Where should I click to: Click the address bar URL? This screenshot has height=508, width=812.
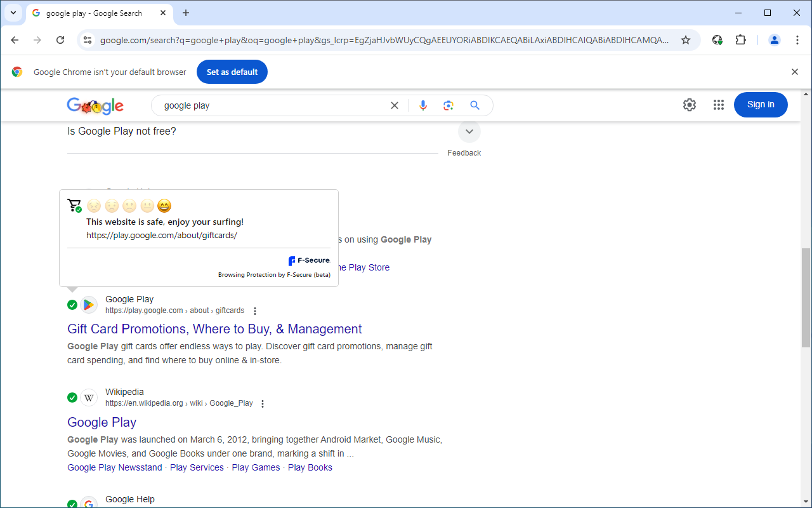coord(384,40)
